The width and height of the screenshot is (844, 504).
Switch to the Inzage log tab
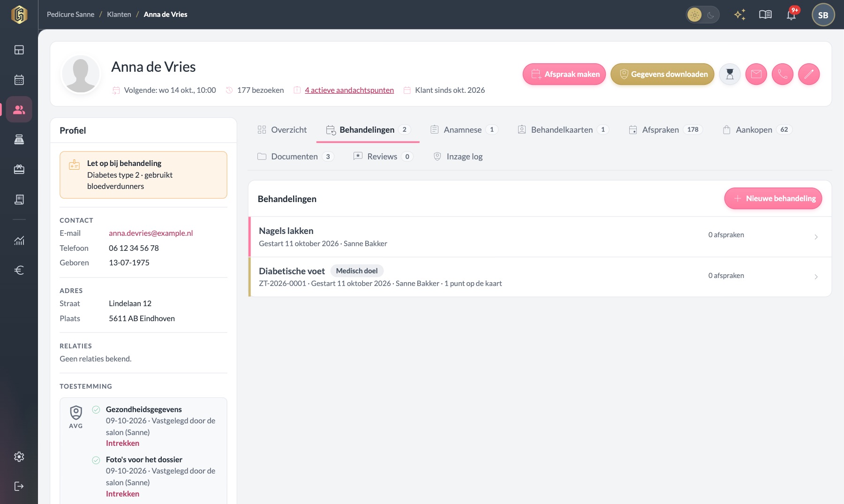458,157
